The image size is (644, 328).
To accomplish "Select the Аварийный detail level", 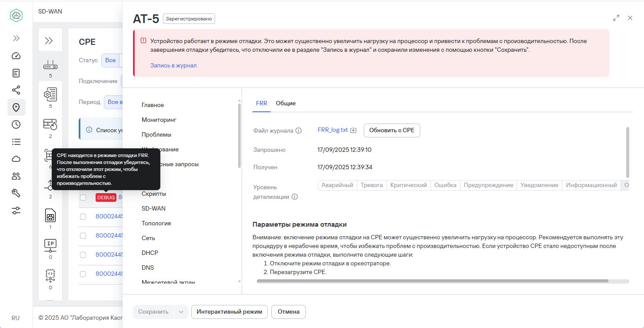I will click(337, 185).
